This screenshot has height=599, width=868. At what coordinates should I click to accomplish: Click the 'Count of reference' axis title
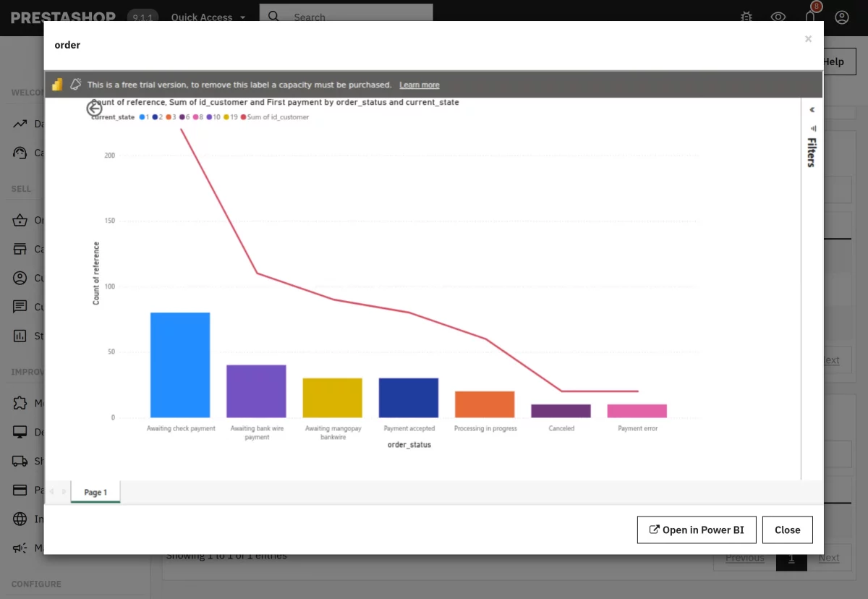96,273
